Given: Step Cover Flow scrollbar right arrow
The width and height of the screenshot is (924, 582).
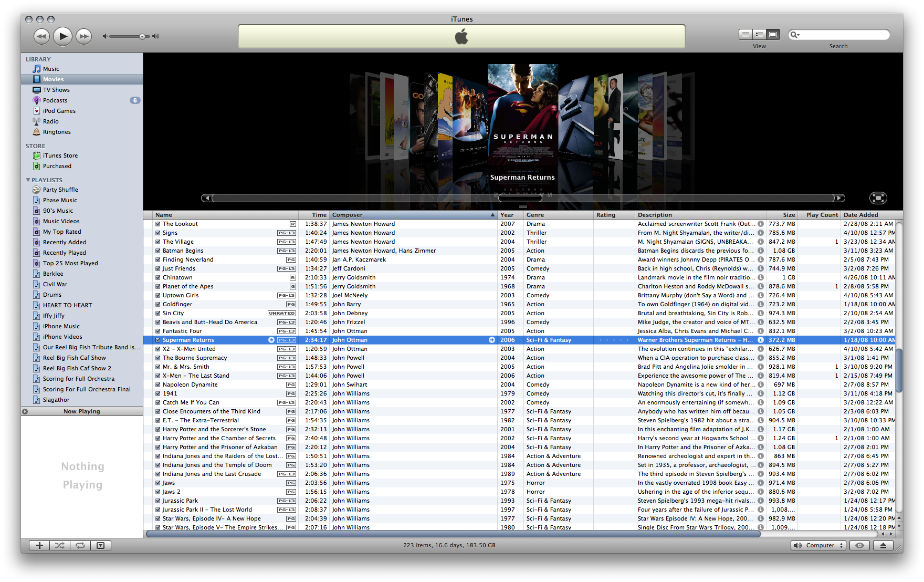Looking at the screenshot, I should tap(839, 198).
